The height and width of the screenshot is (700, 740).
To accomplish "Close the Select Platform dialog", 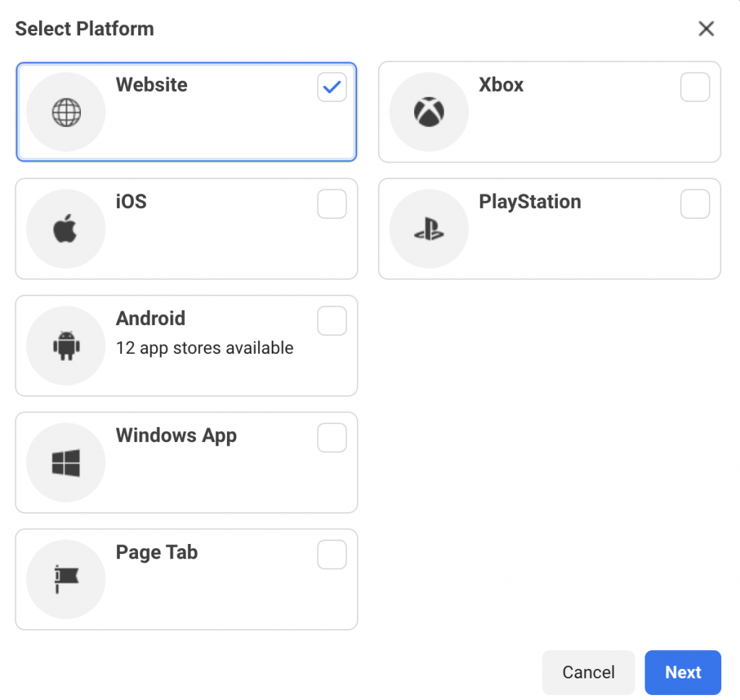I will coord(706,29).
